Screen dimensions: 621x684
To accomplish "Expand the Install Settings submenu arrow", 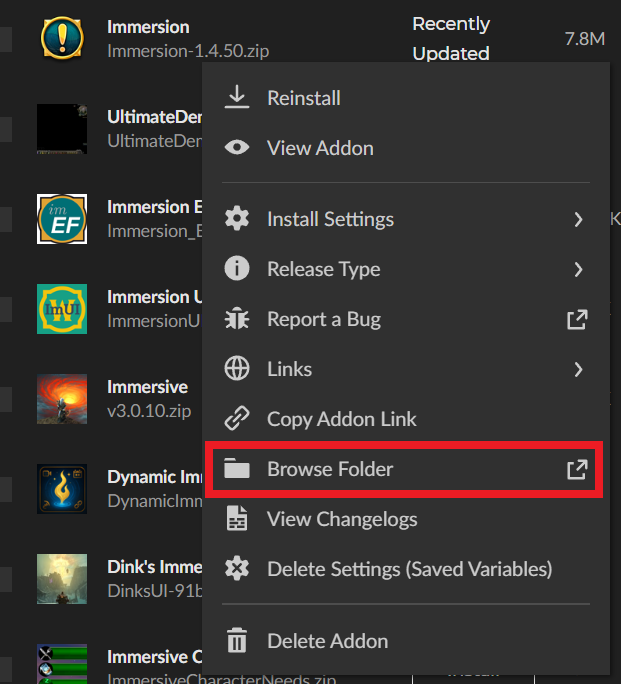I will 578,219.
